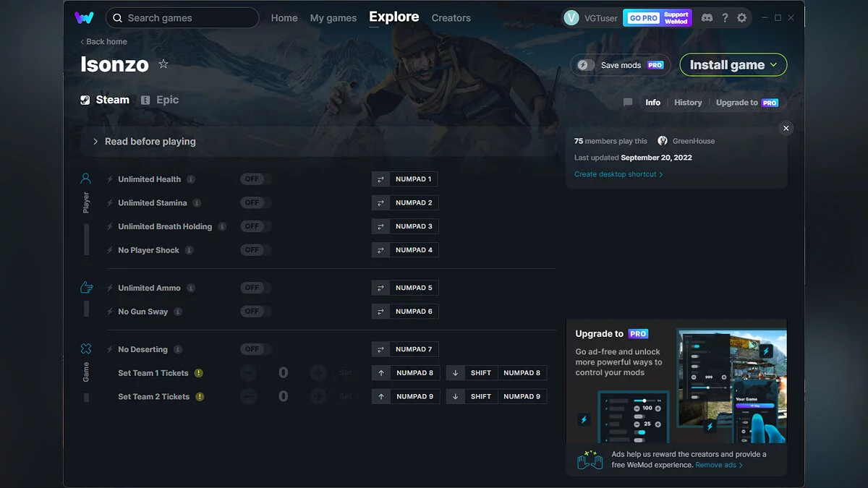
Task: Open settings with the gear icon
Action: click(741, 18)
